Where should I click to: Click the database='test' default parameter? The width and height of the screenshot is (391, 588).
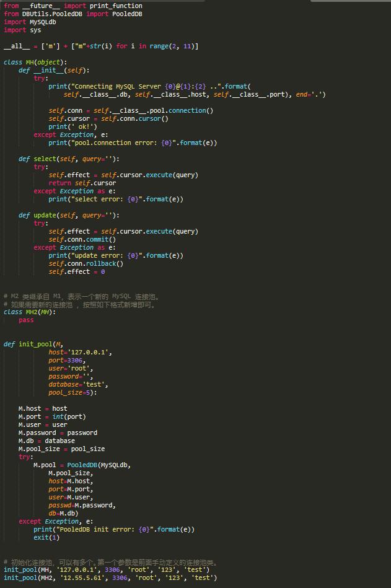[x=78, y=385]
